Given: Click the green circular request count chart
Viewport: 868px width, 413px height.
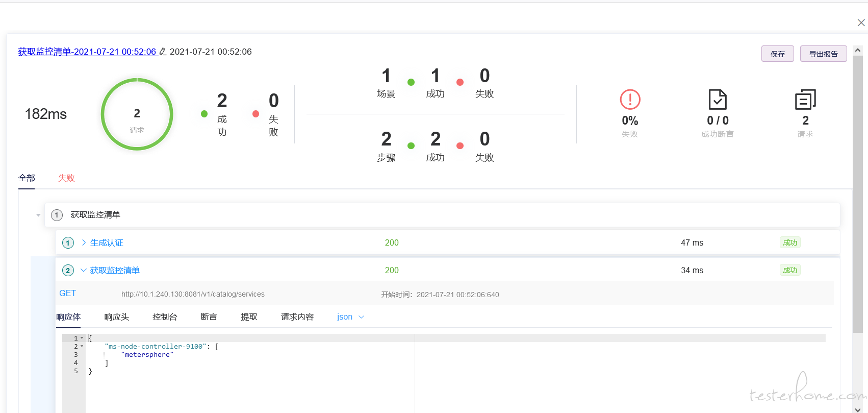Looking at the screenshot, I should (137, 114).
